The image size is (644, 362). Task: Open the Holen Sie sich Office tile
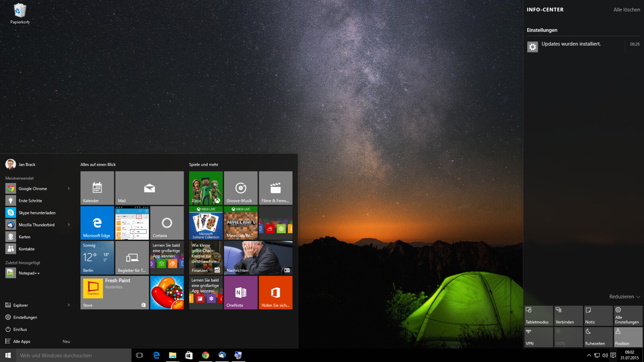click(275, 292)
